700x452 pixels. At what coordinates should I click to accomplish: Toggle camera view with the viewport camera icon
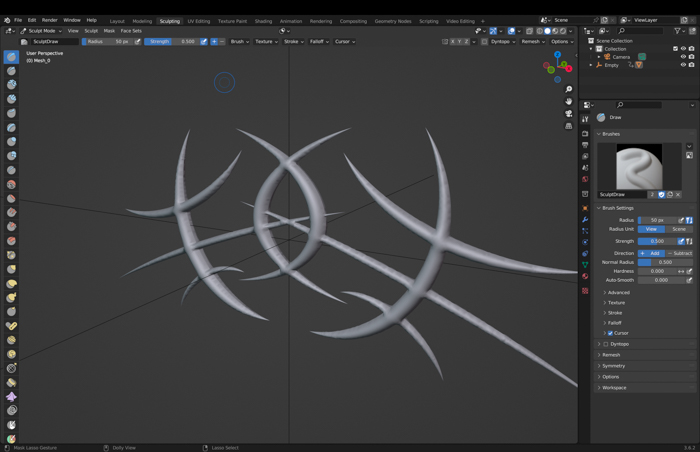coord(568,114)
